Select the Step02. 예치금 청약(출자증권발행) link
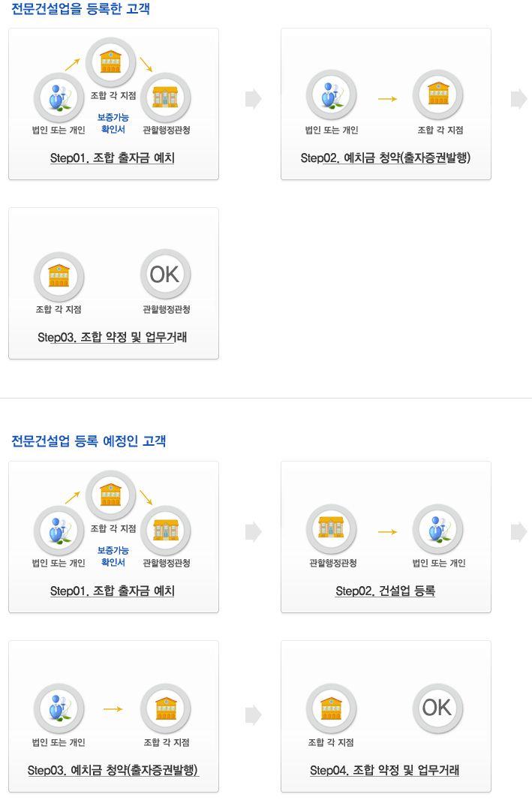532x803 pixels. 385,158
